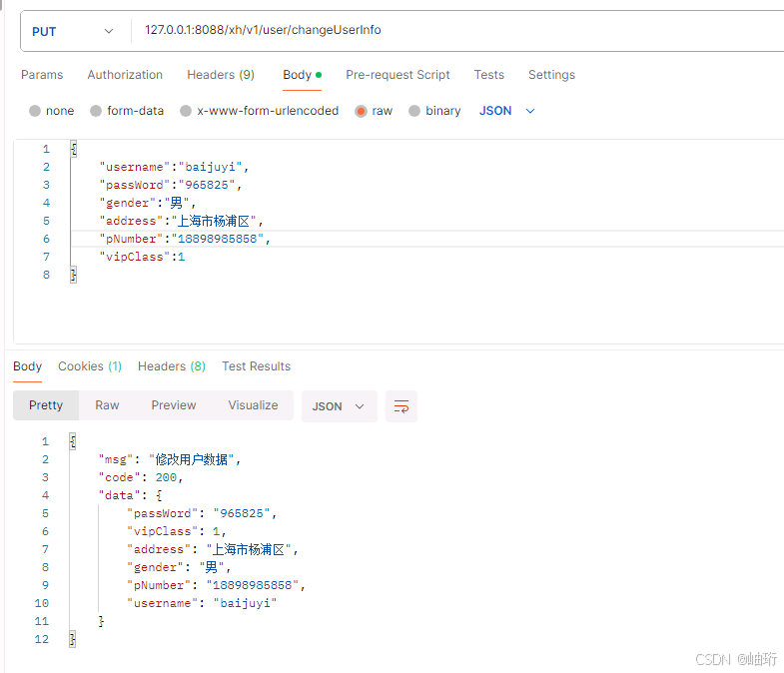784x673 pixels.
Task: Click the "username":"baijuyi" line in request body
Action: click(174, 167)
